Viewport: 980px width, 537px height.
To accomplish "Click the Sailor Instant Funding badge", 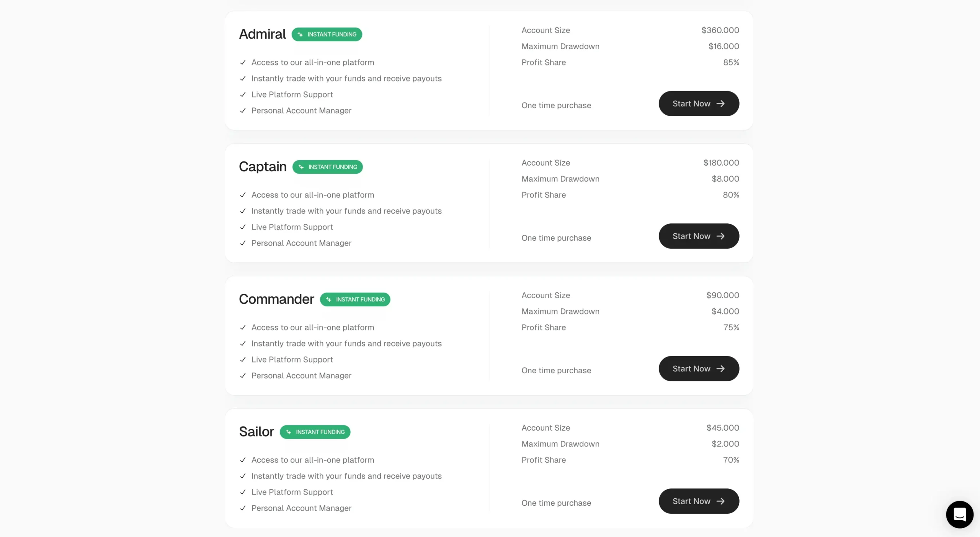I will [x=315, y=432].
